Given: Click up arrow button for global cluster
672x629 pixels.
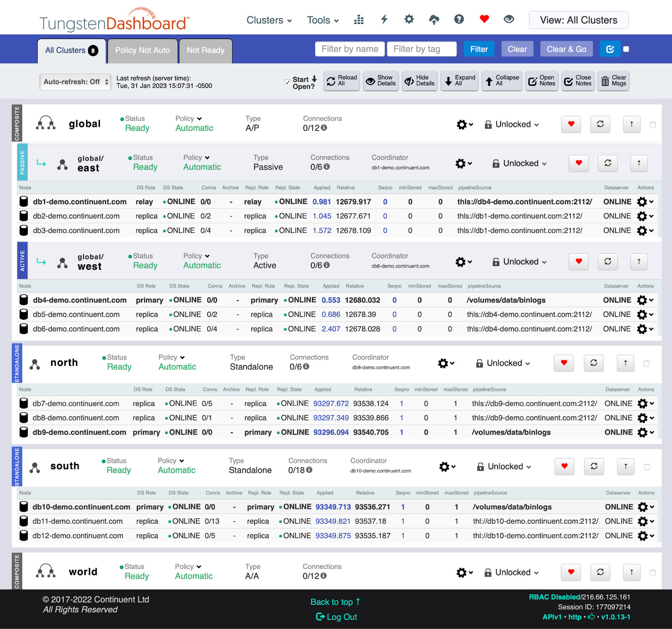Looking at the screenshot, I should 631,124.
